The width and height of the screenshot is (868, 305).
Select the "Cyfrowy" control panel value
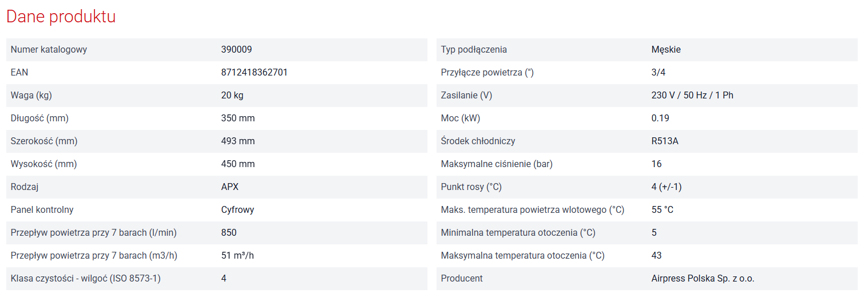click(237, 210)
